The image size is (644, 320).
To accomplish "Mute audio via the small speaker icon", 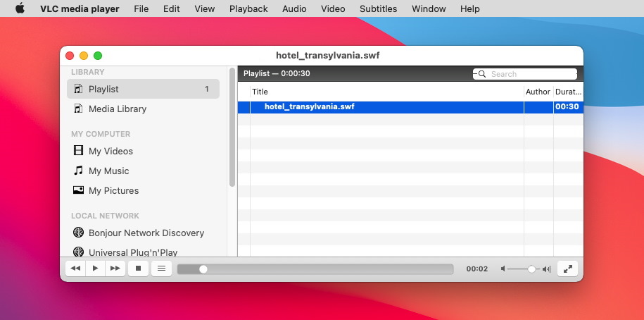I will pyautogui.click(x=503, y=269).
